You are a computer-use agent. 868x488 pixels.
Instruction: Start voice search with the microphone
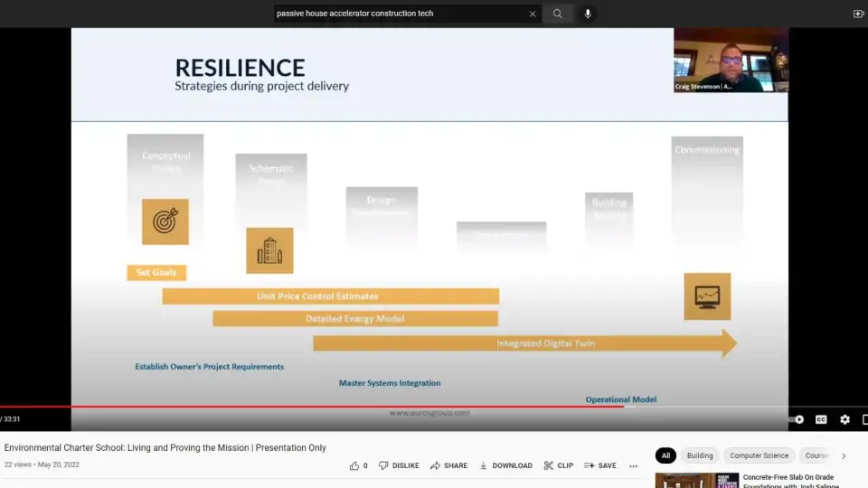click(x=588, y=14)
